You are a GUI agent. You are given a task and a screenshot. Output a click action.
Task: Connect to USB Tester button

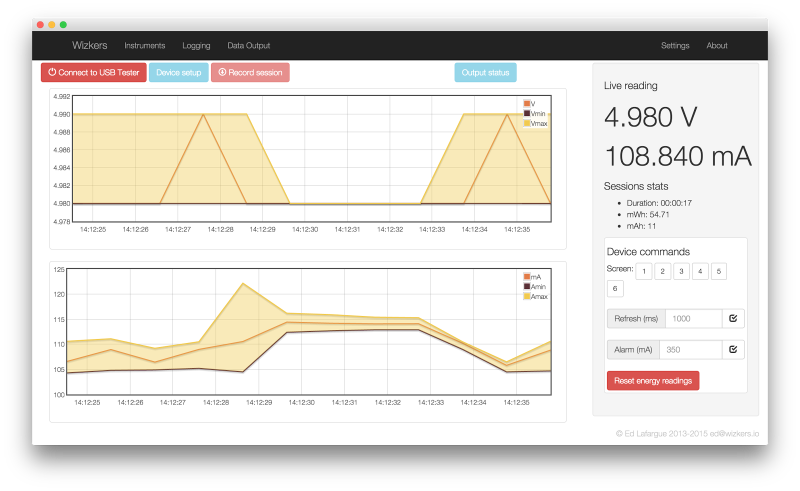(x=94, y=72)
